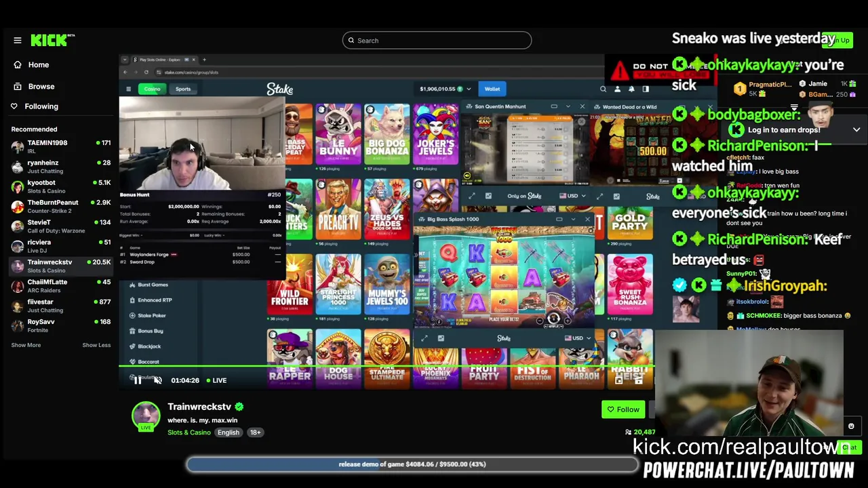This screenshot has height=488, width=868.
Task: Open the Stake user profile icon
Action: 617,89
